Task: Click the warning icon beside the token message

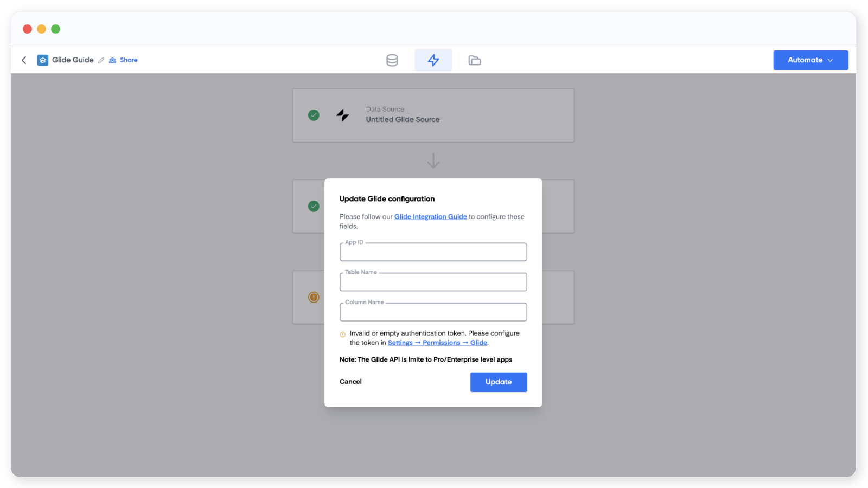Action: (343, 335)
